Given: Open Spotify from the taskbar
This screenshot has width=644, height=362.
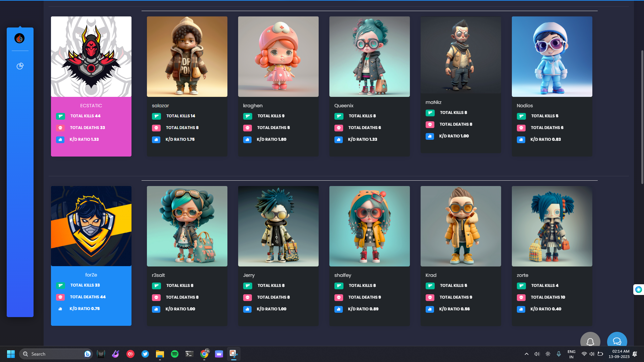Looking at the screenshot, I should (x=174, y=354).
